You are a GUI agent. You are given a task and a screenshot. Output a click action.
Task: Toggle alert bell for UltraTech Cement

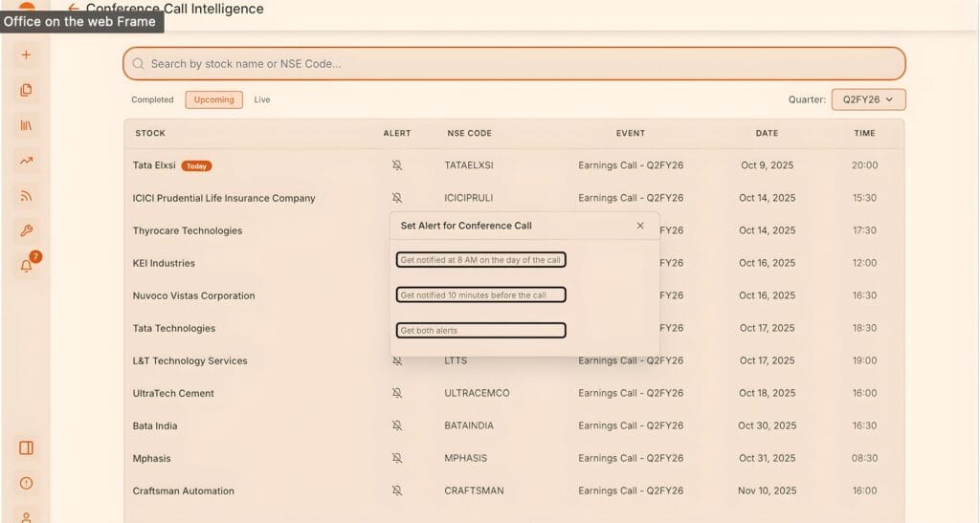pyautogui.click(x=397, y=393)
